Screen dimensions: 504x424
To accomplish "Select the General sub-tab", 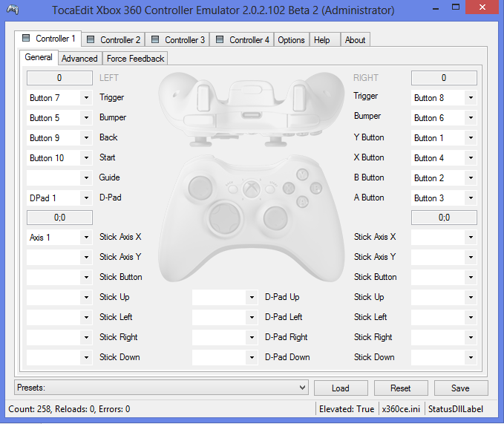I will pyautogui.click(x=39, y=57).
